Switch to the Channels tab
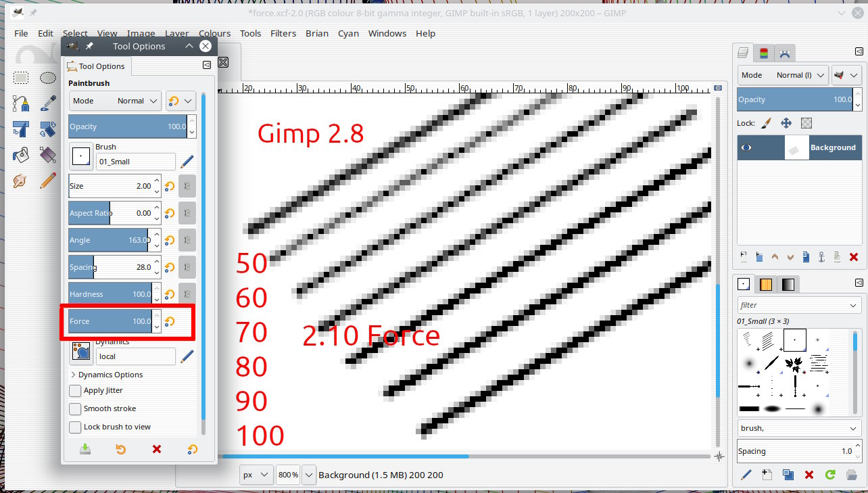The width and height of the screenshot is (868, 493). point(763,53)
